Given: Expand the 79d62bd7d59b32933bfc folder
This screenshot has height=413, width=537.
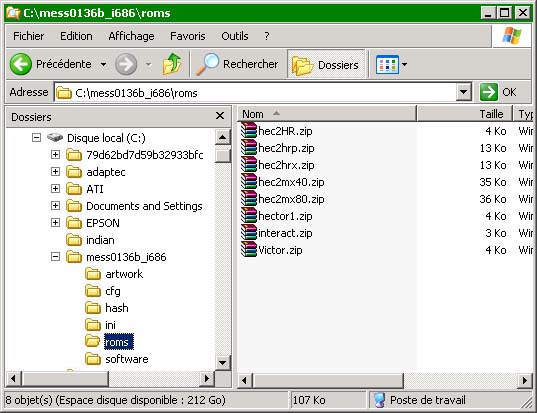Looking at the screenshot, I should click(x=55, y=154).
